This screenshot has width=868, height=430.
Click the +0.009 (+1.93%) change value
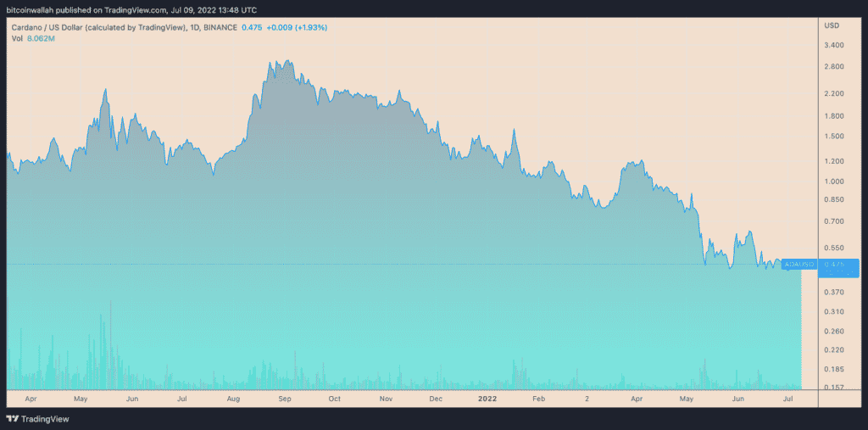297,27
